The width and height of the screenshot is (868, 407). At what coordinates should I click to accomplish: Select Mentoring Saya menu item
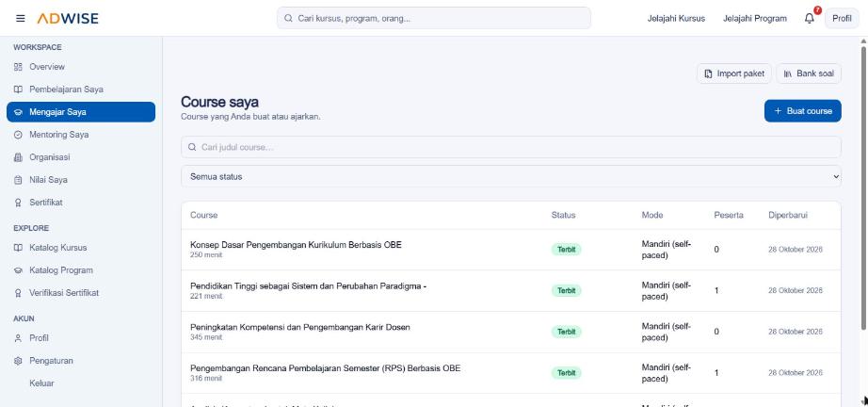[81, 135]
